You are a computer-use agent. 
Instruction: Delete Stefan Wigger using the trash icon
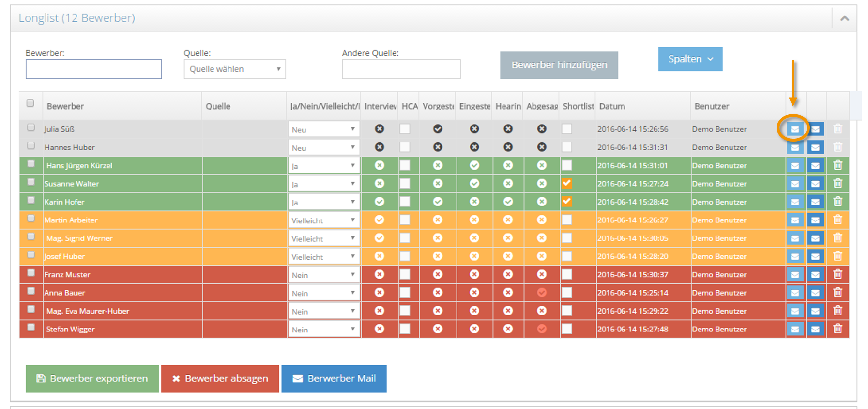[838, 329]
